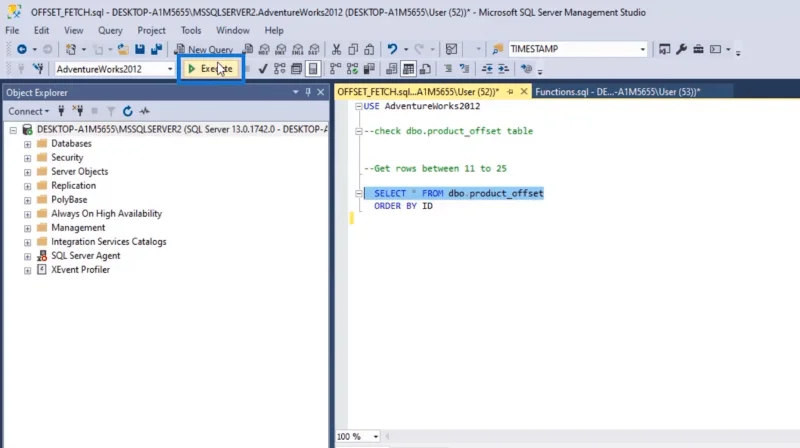Click the Open File folder icon

(x=123, y=49)
